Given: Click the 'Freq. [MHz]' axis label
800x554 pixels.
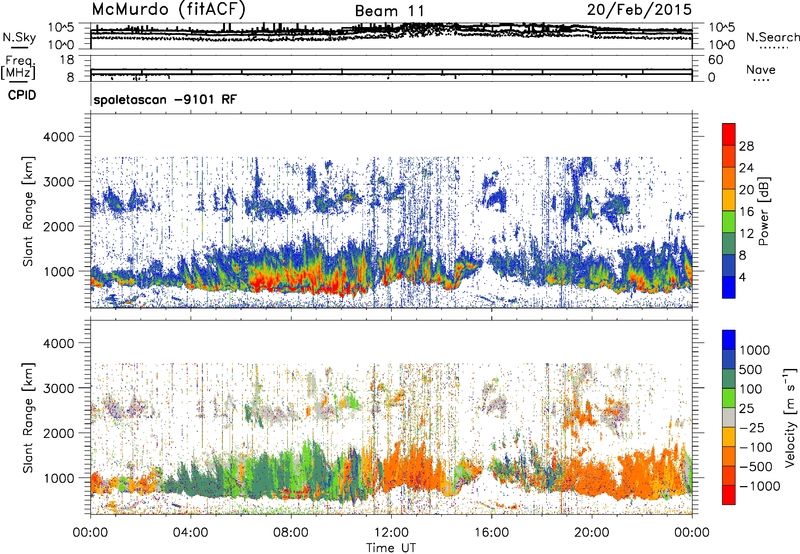Looking at the screenshot, I should tap(18, 67).
